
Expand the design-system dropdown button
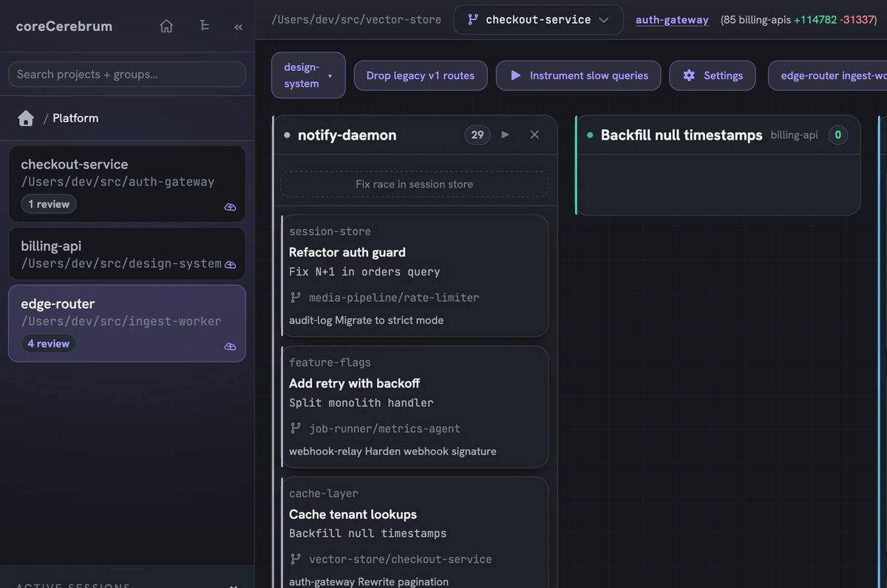[308, 75]
